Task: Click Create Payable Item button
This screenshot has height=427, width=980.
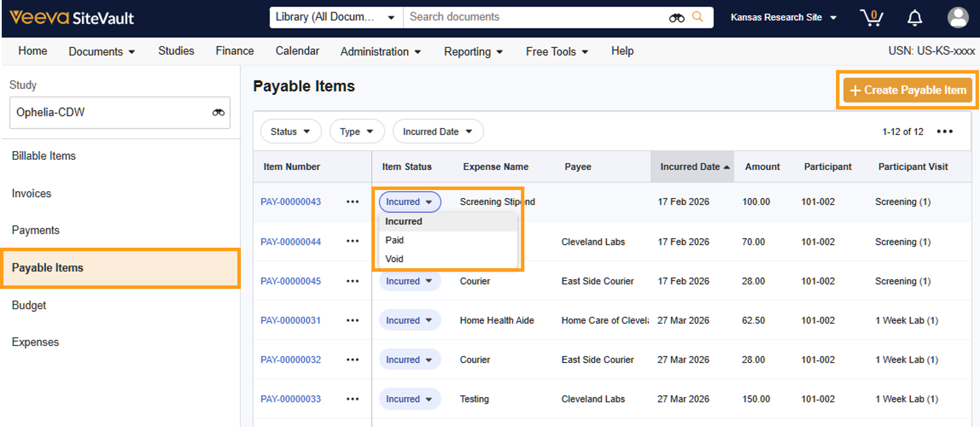Action: [x=907, y=90]
